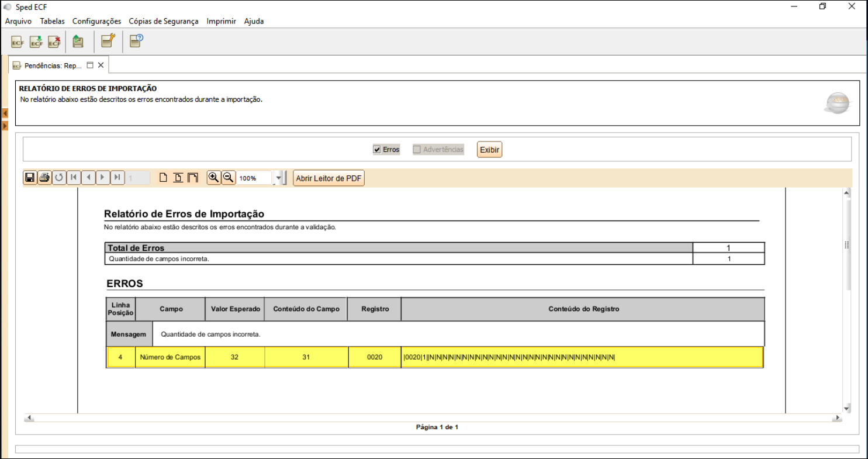Open the Cópias de Segurança menu
Screen dimensions: 868x459
pos(164,21)
